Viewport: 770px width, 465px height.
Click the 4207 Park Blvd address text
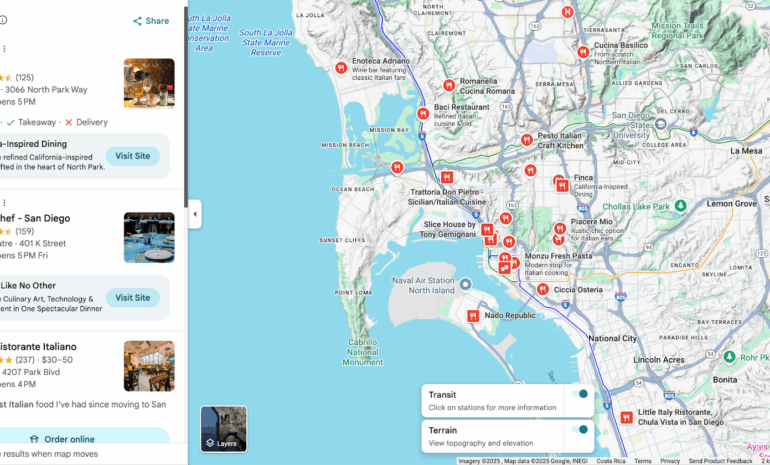[x=31, y=372]
